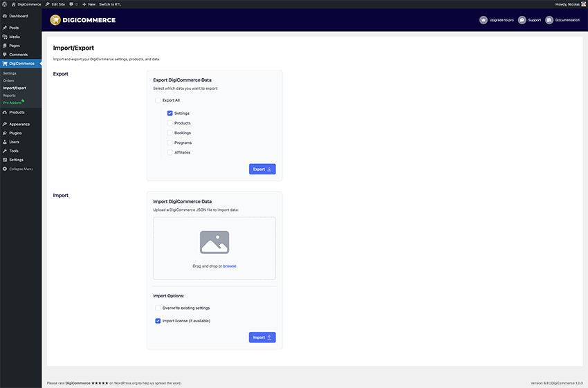Click the WordPress logo in the admin bar

(5, 4)
